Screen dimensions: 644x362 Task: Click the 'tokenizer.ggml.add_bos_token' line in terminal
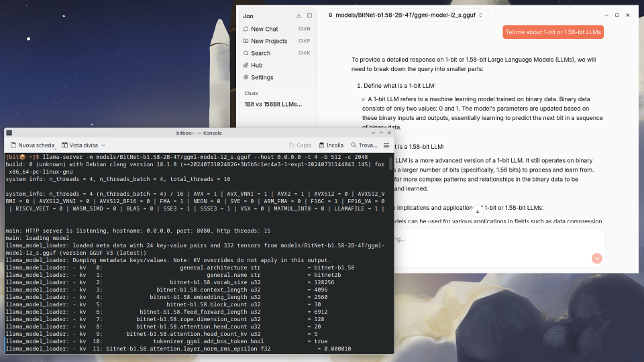tap(166, 341)
